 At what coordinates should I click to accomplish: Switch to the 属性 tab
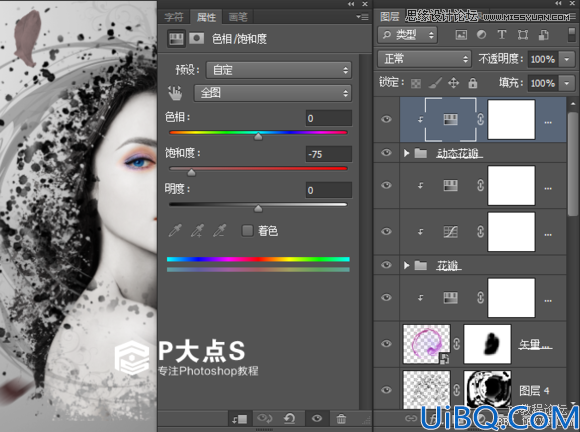(206, 17)
